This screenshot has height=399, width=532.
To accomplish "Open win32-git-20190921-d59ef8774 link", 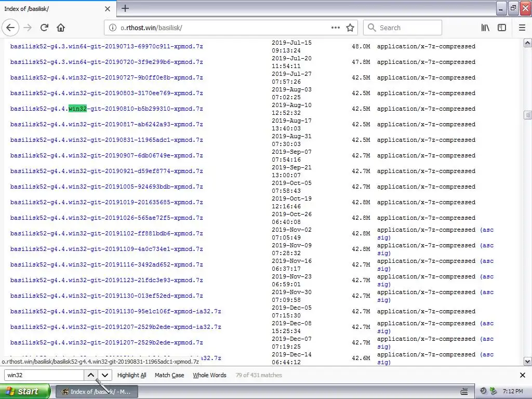I will click(x=107, y=171).
